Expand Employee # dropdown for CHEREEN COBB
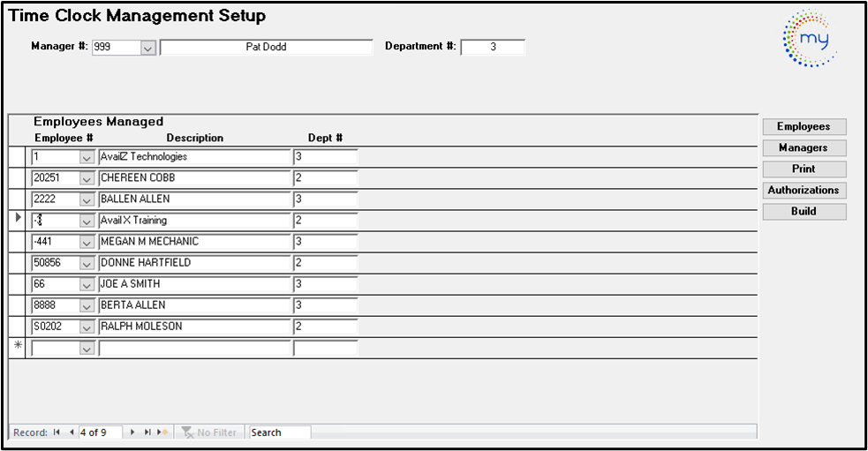The image size is (868, 451). coord(87,178)
